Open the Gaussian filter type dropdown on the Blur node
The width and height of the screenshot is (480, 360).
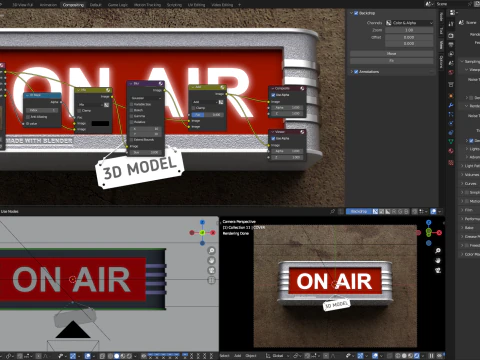tap(146, 98)
